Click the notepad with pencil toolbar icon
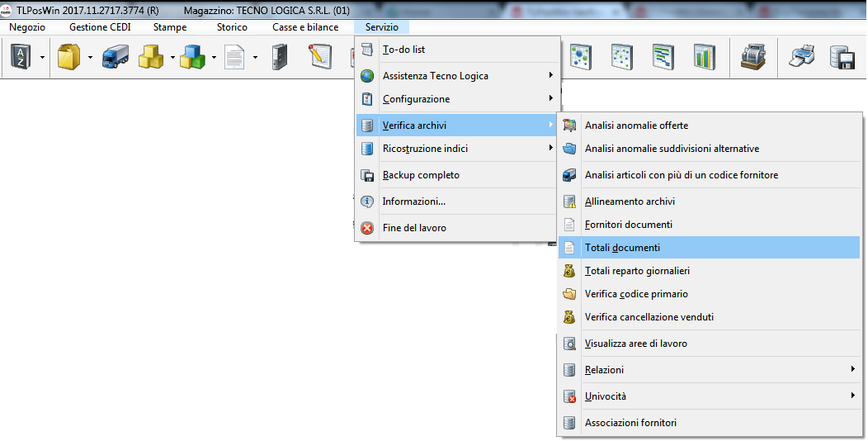 pyautogui.click(x=319, y=57)
